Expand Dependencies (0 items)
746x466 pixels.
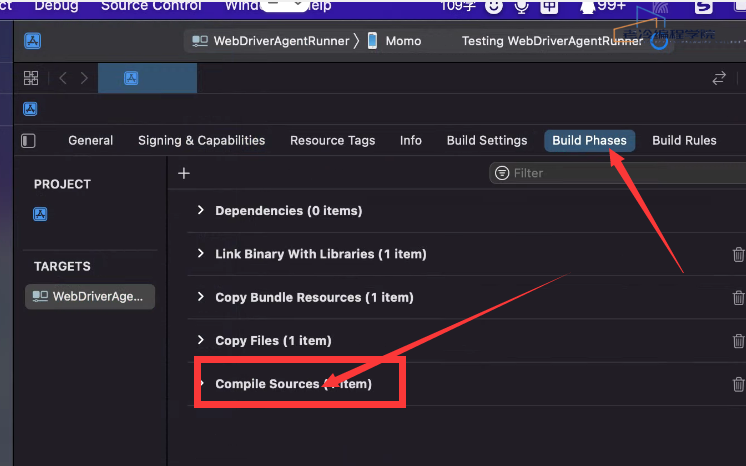coord(201,210)
